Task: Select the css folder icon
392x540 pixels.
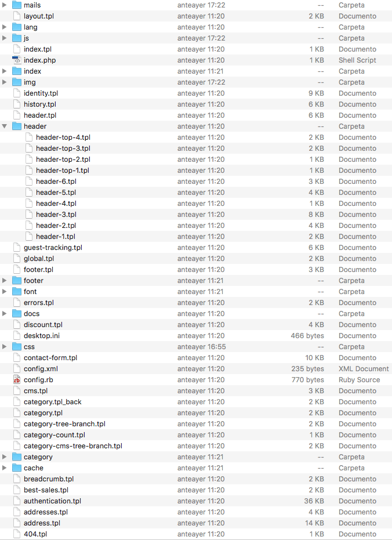Action: tap(16, 347)
